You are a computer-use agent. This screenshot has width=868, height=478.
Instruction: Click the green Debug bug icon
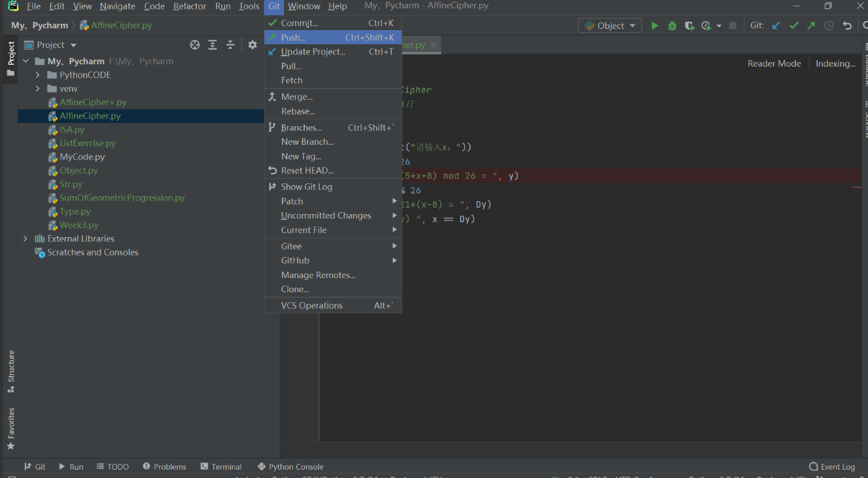point(672,26)
